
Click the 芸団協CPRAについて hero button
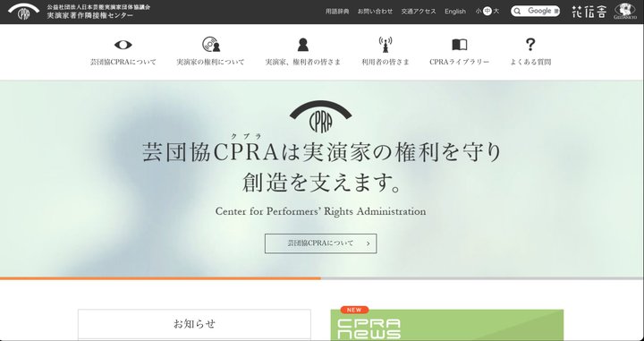(321, 243)
